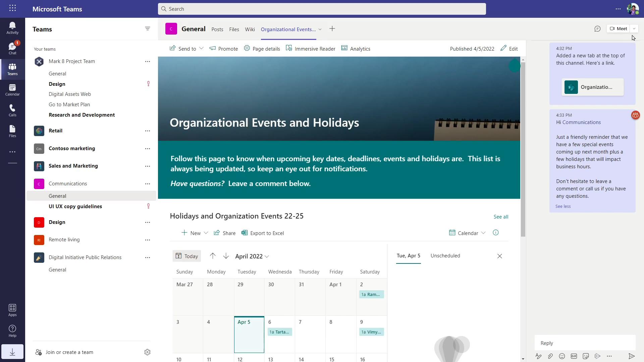Open the Activity feed
This screenshot has width=644, height=362.
tap(12, 28)
